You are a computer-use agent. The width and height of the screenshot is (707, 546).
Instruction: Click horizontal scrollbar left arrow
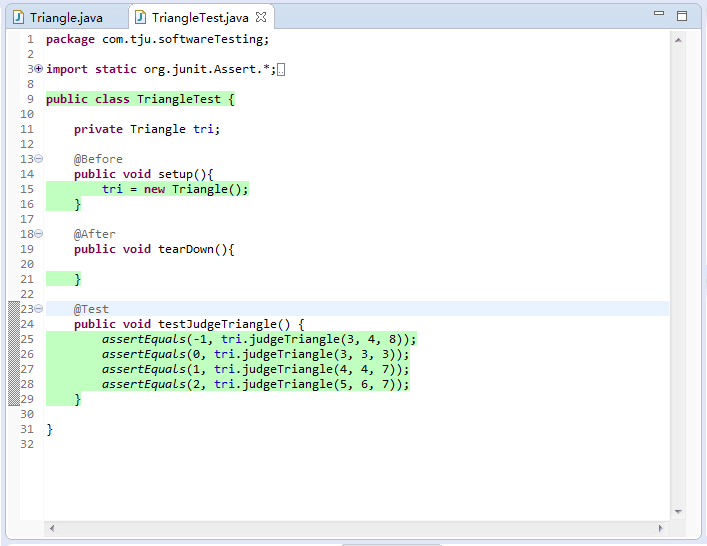[52, 528]
